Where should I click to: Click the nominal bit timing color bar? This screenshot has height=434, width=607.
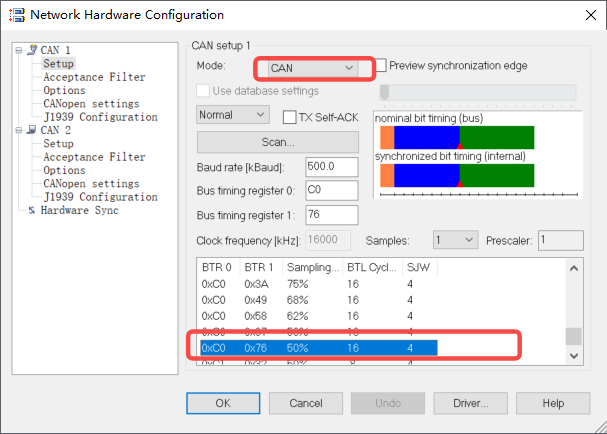click(457, 137)
